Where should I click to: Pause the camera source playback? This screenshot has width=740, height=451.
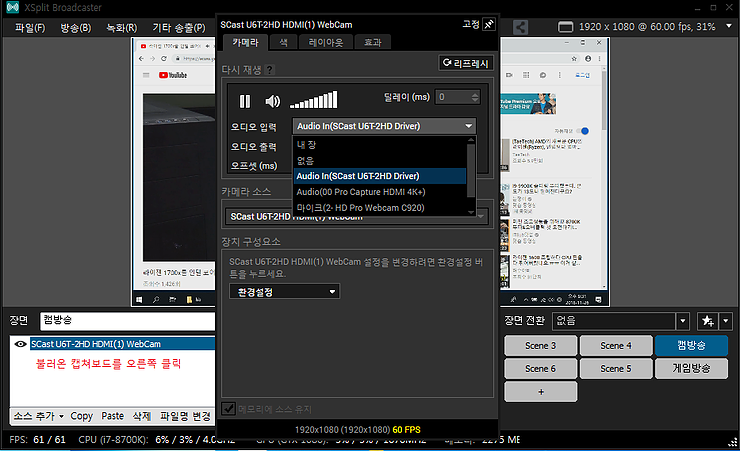point(244,101)
